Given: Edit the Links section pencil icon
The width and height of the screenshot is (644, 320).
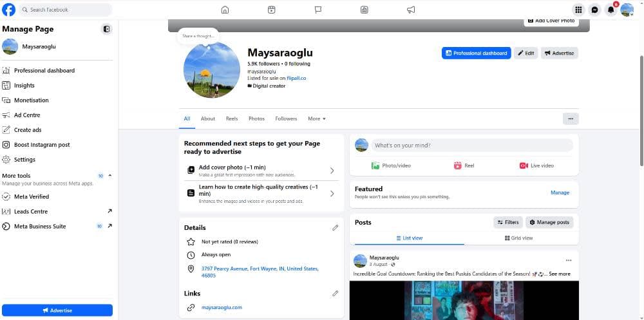Looking at the screenshot, I should pyautogui.click(x=335, y=294).
